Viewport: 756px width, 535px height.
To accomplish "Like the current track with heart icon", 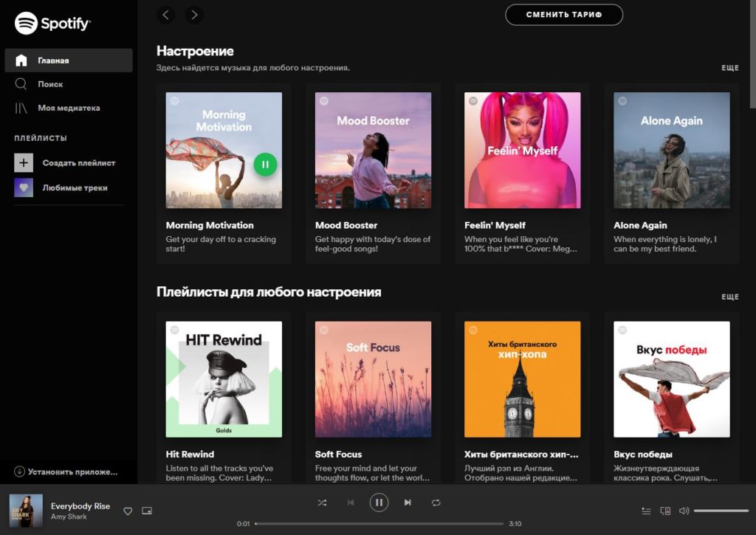I will [x=128, y=511].
